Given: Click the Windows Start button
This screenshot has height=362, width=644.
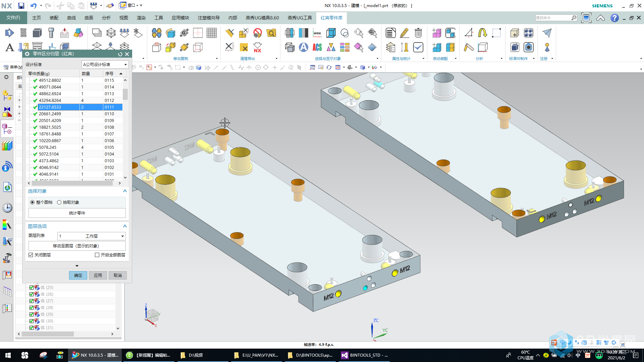Looking at the screenshot, I should (8, 355).
